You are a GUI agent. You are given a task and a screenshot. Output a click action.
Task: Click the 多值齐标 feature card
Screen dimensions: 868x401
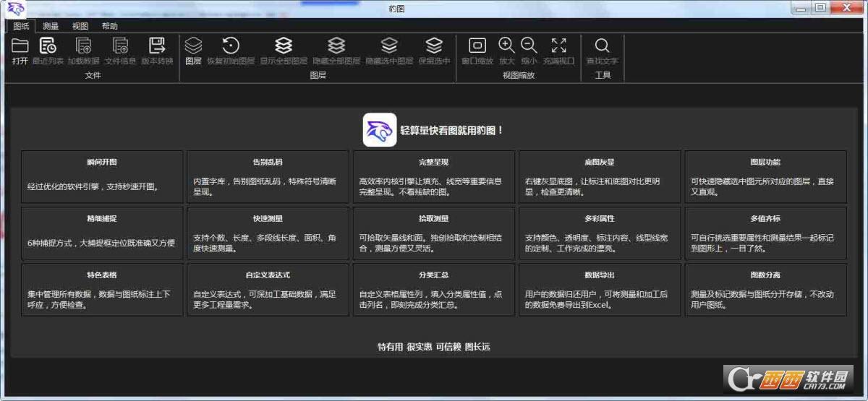(x=765, y=233)
